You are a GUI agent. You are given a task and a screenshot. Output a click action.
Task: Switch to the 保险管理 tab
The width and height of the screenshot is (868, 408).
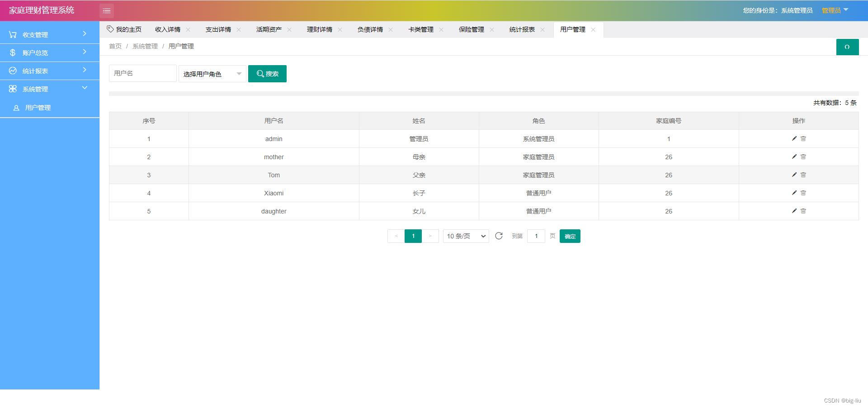click(x=472, y=29)
